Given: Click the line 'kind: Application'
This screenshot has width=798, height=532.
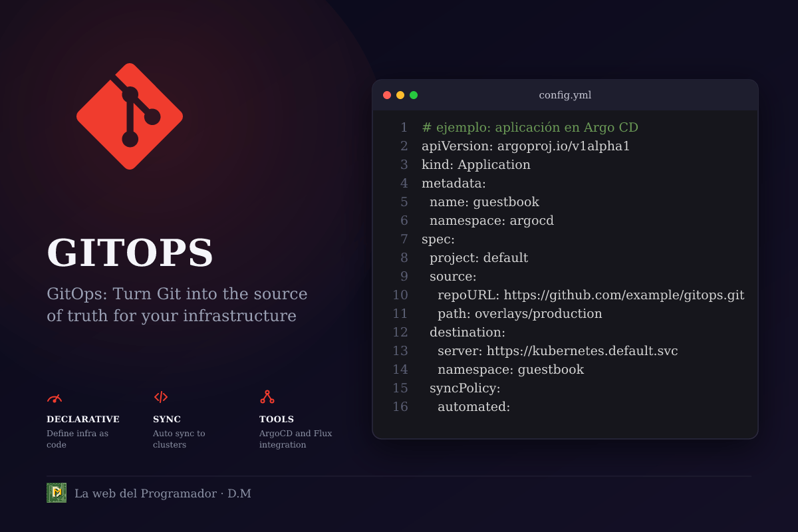Looking at the screenshot, I should point(476,165).
